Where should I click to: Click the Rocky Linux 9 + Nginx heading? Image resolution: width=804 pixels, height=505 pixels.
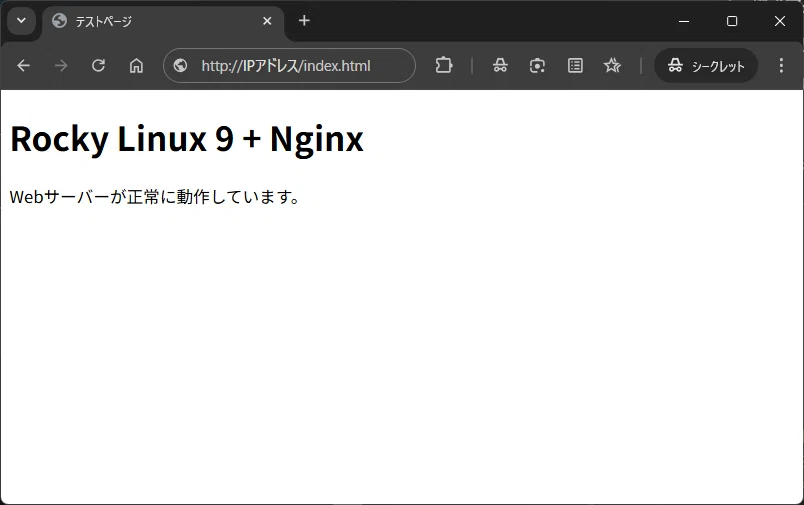pyautogui.click(x=187, y=139)
